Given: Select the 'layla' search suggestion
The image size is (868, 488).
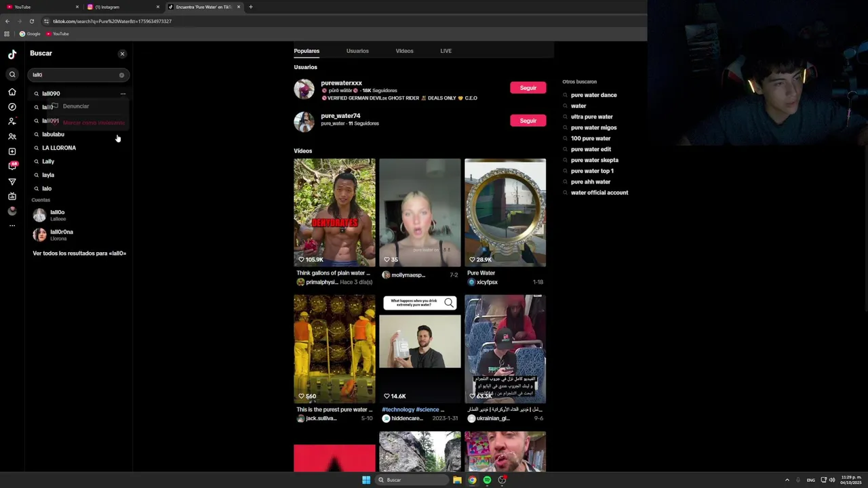Looking at the screenshot, I should 79,175.
